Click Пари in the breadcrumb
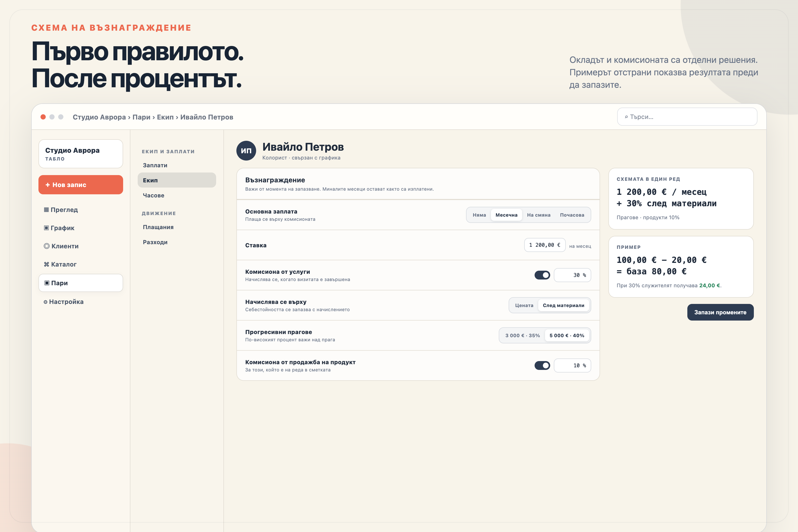This screenshot has width=798, height=532. pos(141,117)
